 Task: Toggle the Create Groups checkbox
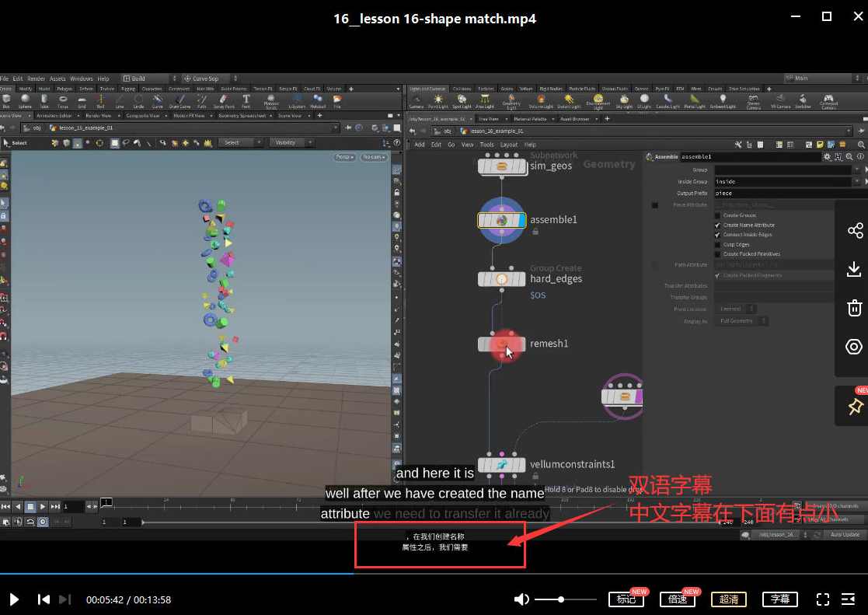[x=717, y=215]
